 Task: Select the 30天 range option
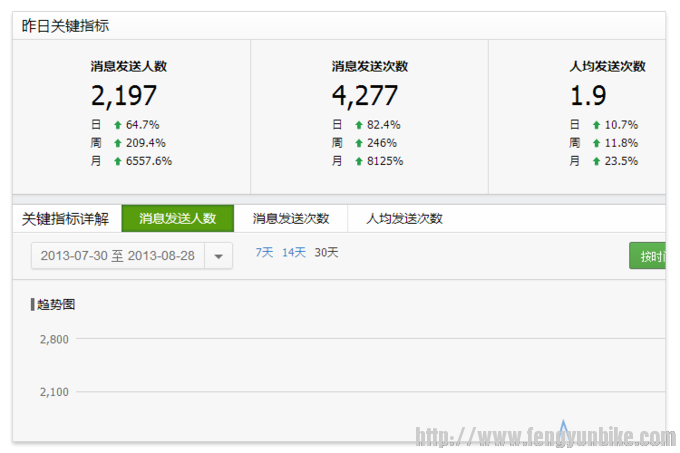tap(326, 253)
